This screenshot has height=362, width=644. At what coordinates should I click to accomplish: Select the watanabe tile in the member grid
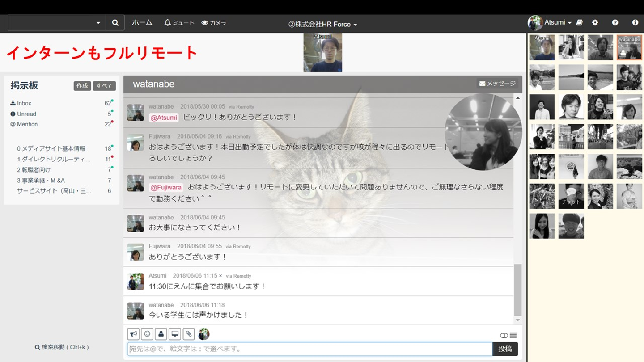(629, 47)
